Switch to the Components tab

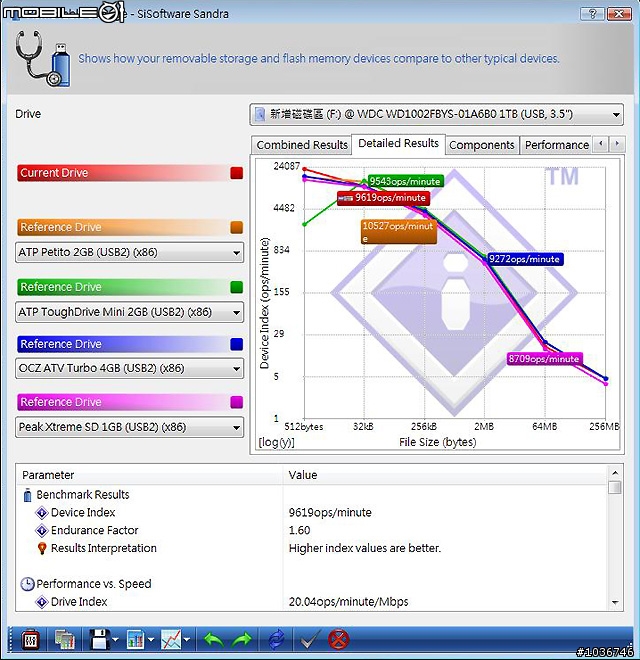tap(482, 145)
